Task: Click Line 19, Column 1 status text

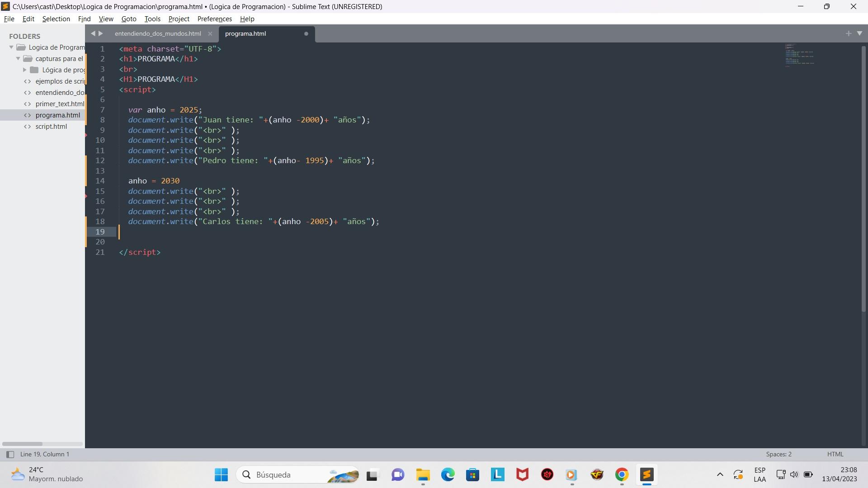Action: point(45,455)
